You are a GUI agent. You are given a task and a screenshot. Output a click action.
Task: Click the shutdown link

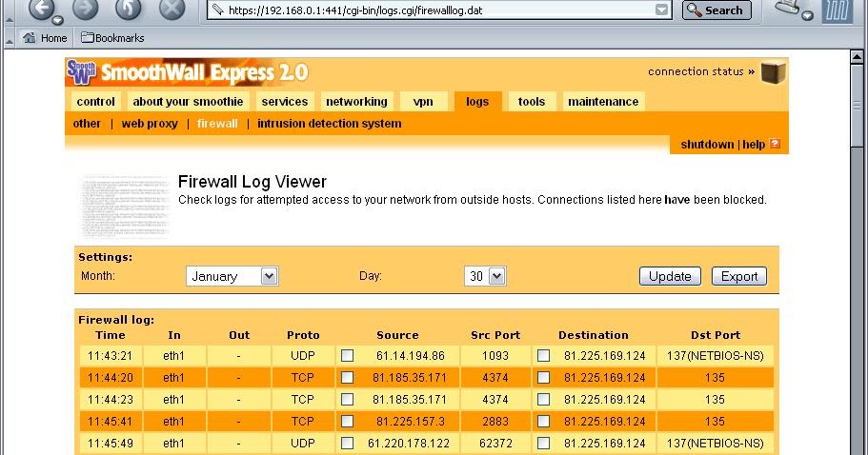tap(707, 145)
